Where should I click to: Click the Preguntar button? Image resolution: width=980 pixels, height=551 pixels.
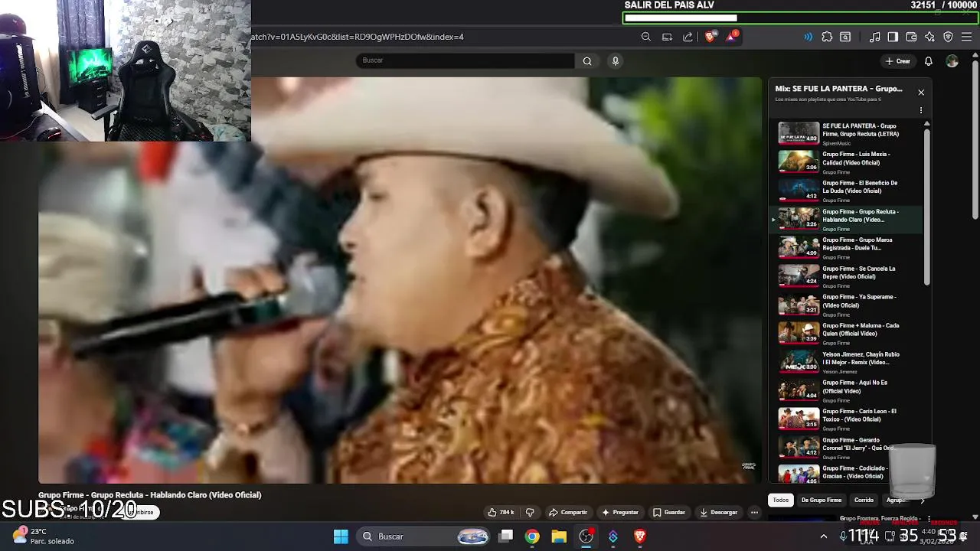coord(620,512)
